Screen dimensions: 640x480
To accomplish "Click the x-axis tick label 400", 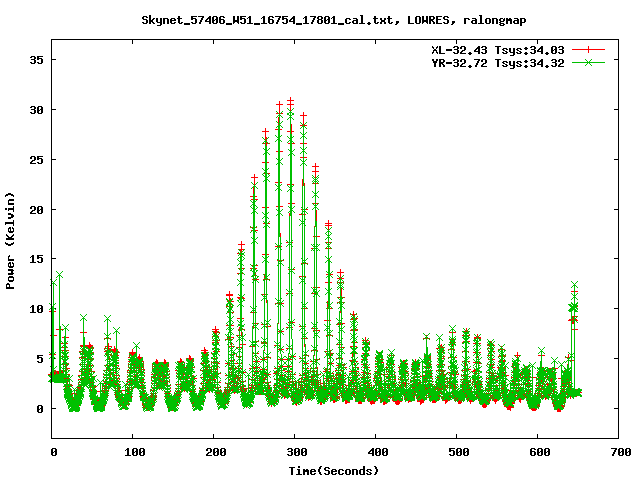I will pos(378,452).
